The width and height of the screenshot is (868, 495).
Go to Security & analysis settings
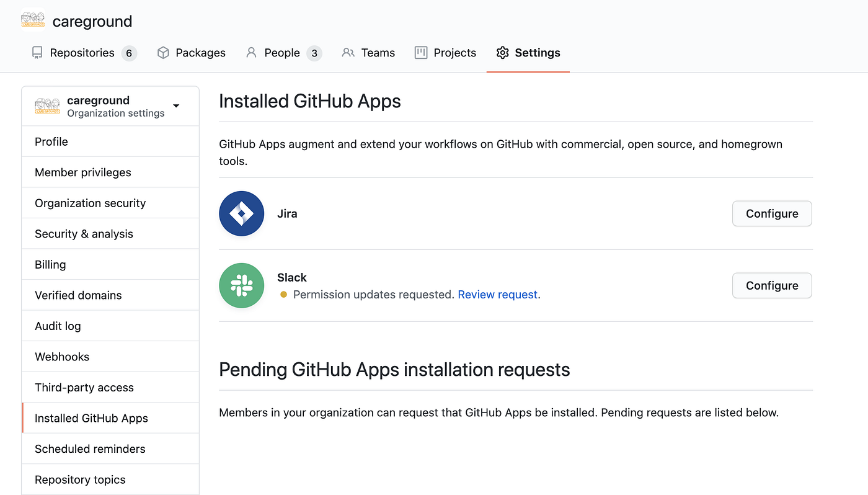(110, 234)
